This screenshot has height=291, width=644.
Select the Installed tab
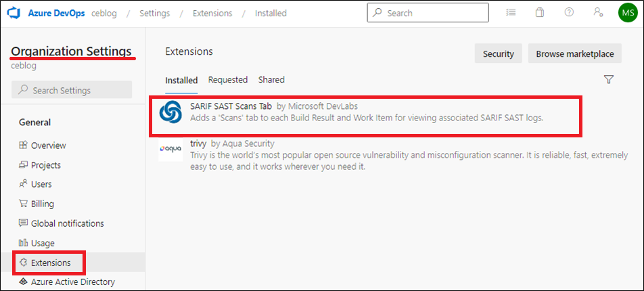tap(181, 80)
